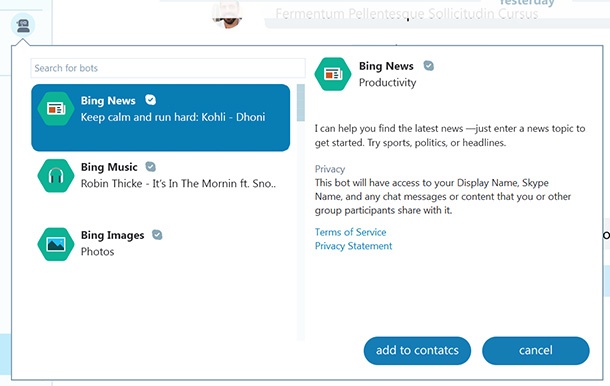Viewport: 610px width, 386px height.
Task: Click verified badge beside Bing News list item
Action: point(151,100)
